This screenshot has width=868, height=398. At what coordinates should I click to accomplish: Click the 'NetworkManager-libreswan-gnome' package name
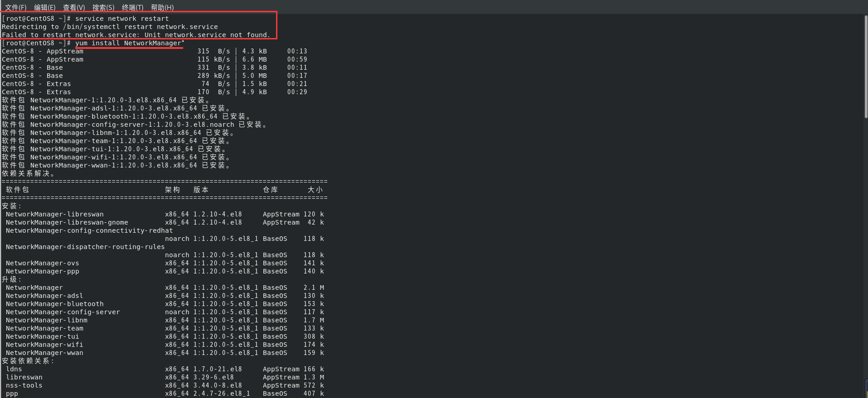(67, 222)
